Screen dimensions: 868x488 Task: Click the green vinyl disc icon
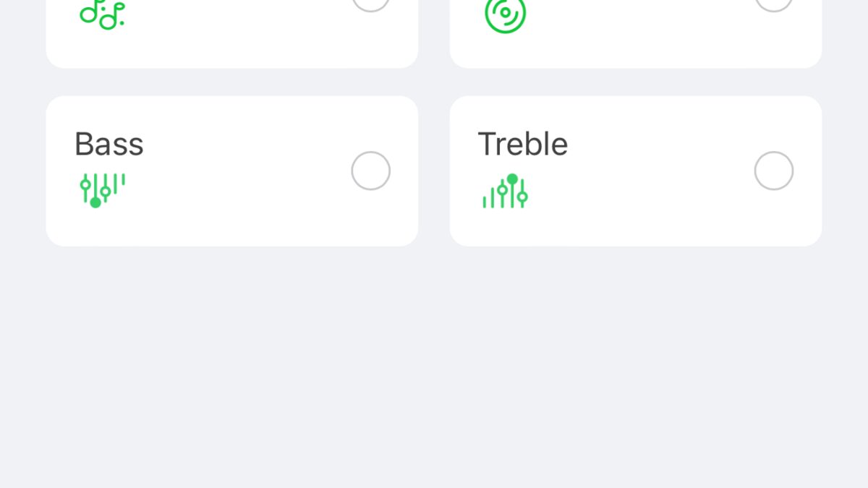click(505, 14)
